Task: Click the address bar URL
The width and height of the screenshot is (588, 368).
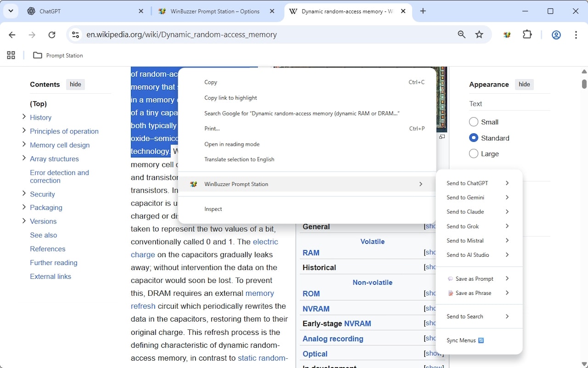Action: click(x=181, y=34)
